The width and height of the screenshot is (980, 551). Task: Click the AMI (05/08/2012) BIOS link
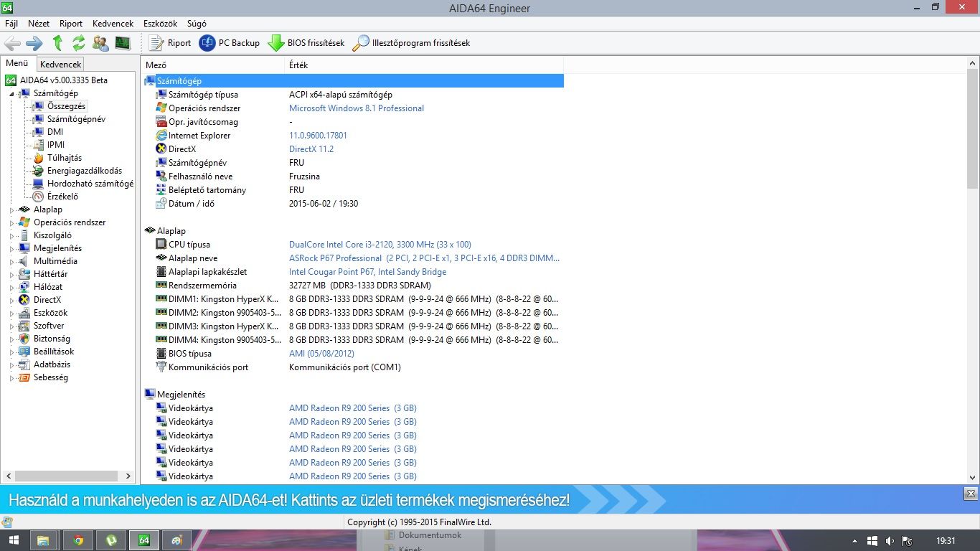pos(321,354)
